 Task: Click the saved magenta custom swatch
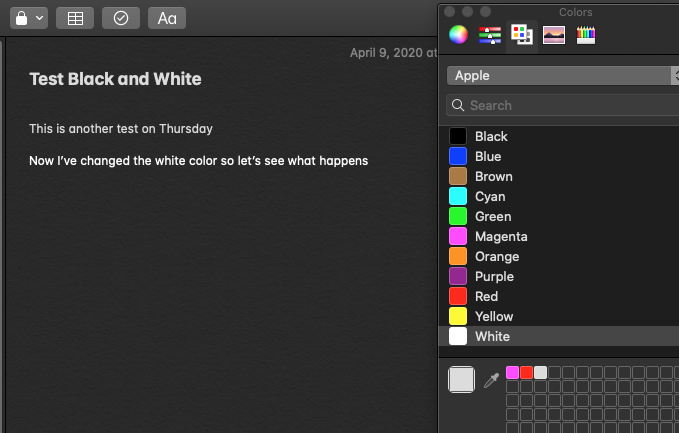(512, 373)
